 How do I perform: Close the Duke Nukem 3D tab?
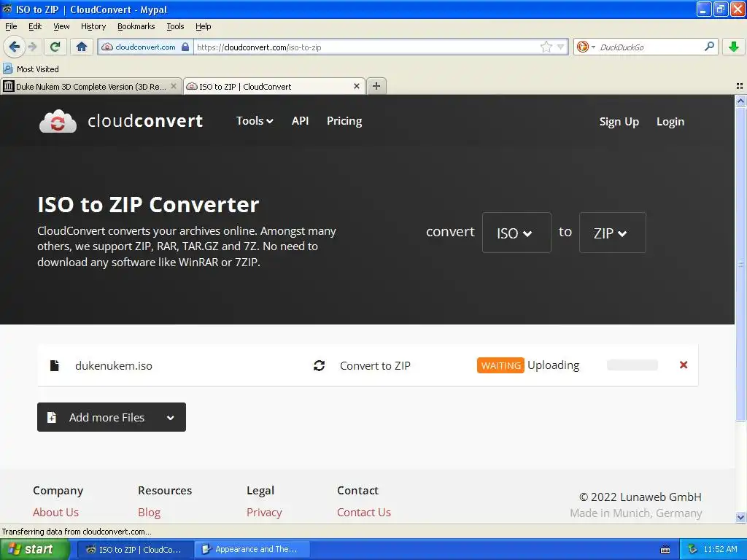click(x=174, y=86)
